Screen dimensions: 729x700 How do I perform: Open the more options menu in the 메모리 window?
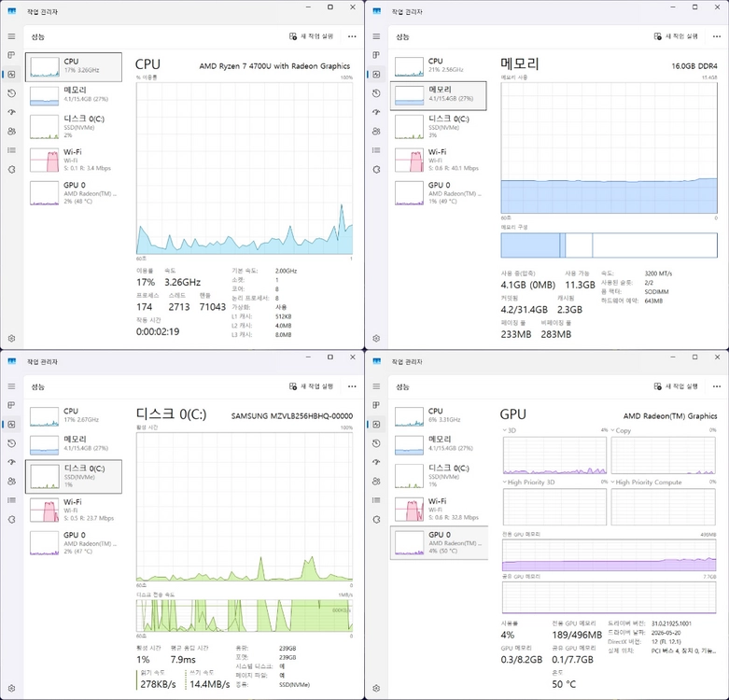[x=717, y=36]
